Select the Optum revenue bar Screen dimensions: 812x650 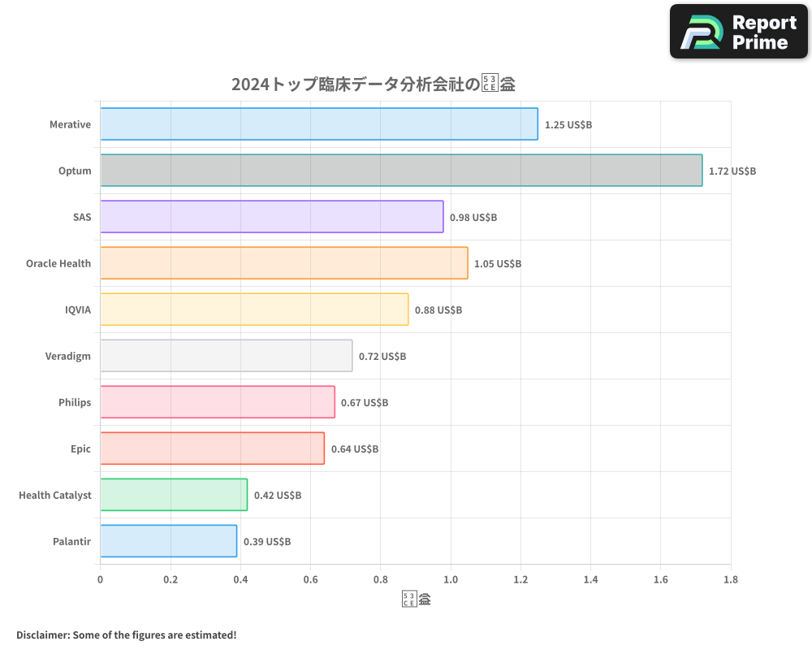point(401,171)
